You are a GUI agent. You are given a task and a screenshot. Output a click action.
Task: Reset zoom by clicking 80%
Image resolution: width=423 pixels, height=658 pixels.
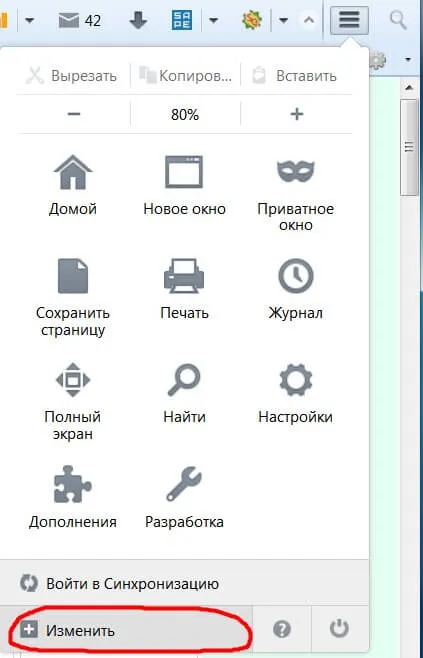click(185, 114)
